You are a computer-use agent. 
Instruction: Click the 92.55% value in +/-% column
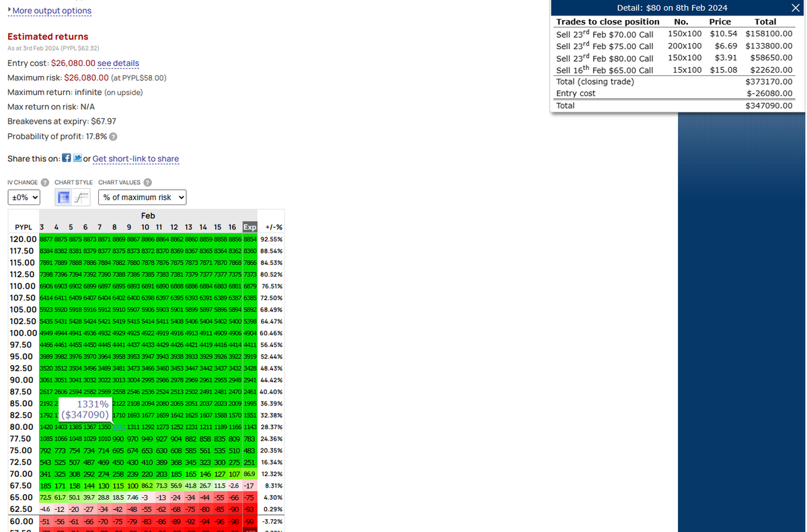coord(271,239)
